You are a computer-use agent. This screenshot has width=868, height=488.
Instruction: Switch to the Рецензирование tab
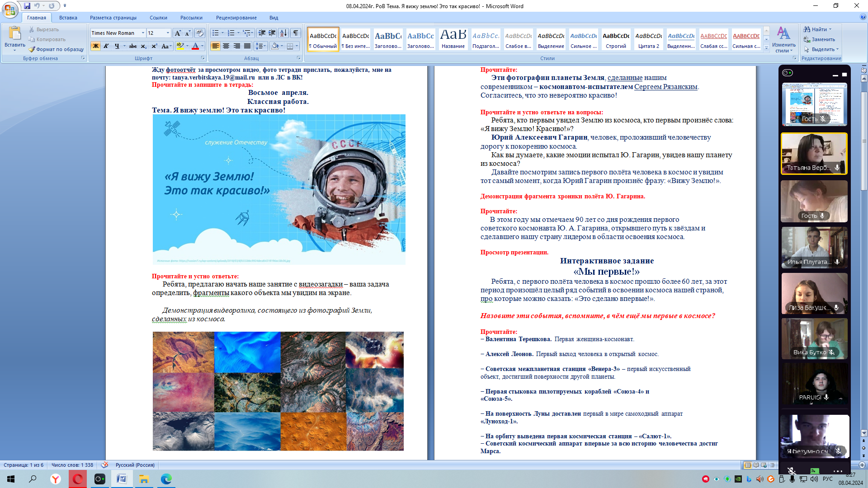[236, 18]
